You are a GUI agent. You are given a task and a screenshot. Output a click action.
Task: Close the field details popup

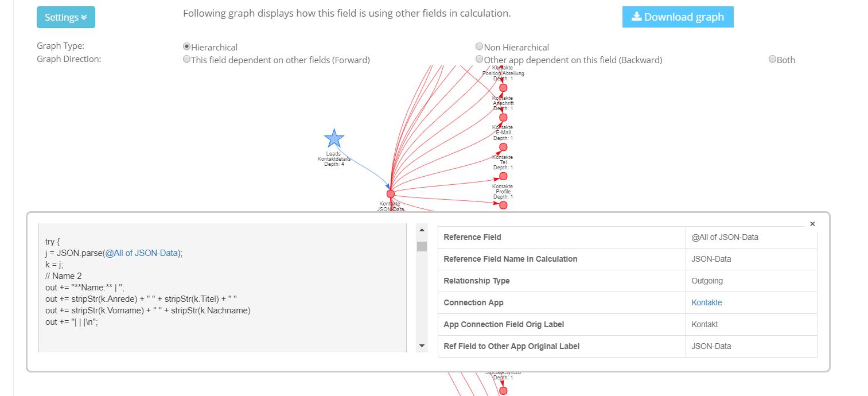(812, 224)
